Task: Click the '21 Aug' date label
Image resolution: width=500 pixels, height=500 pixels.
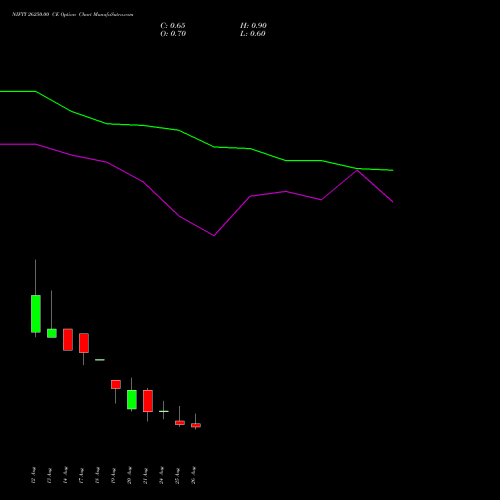Action: click(x=145, y=475)
